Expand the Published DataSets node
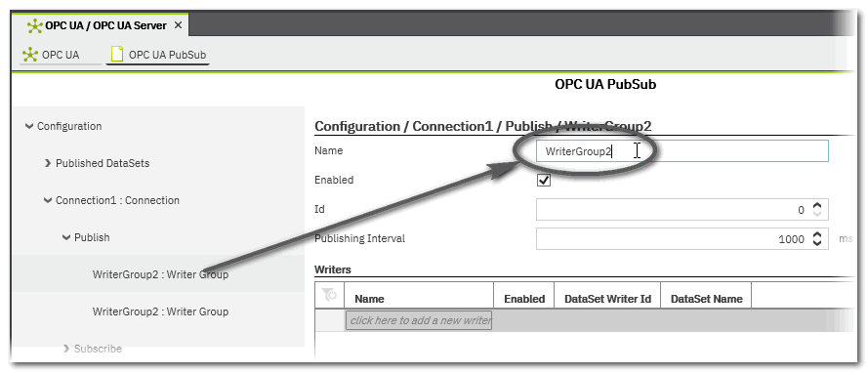 point(48,163)
